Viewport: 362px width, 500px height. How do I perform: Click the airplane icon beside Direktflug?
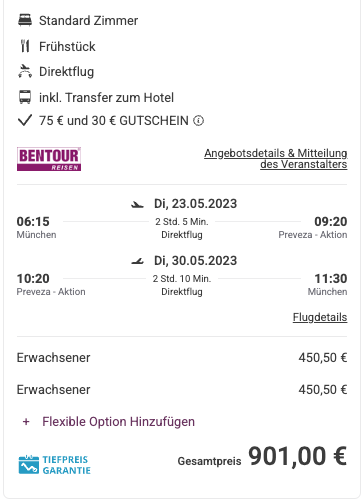click(x=25, y=71)
